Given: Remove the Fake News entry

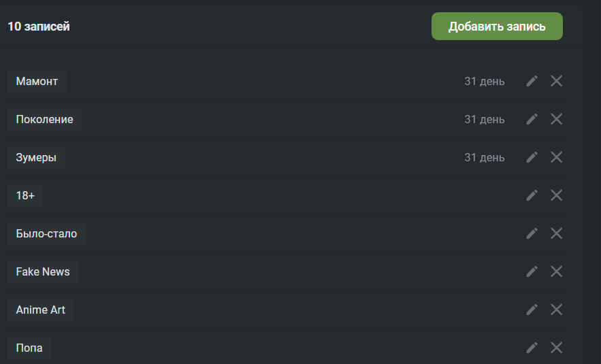Looking at the screenshot, I should tap(556, 271).
